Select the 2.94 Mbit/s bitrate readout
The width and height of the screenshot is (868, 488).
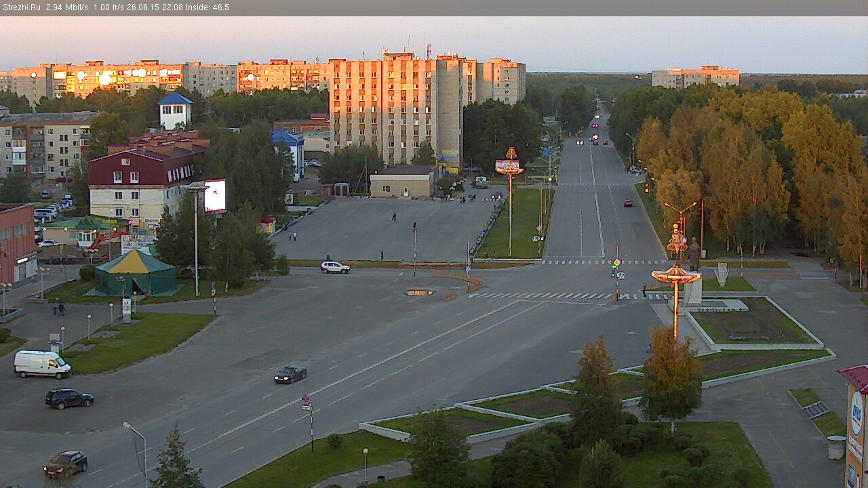point(67,7)
